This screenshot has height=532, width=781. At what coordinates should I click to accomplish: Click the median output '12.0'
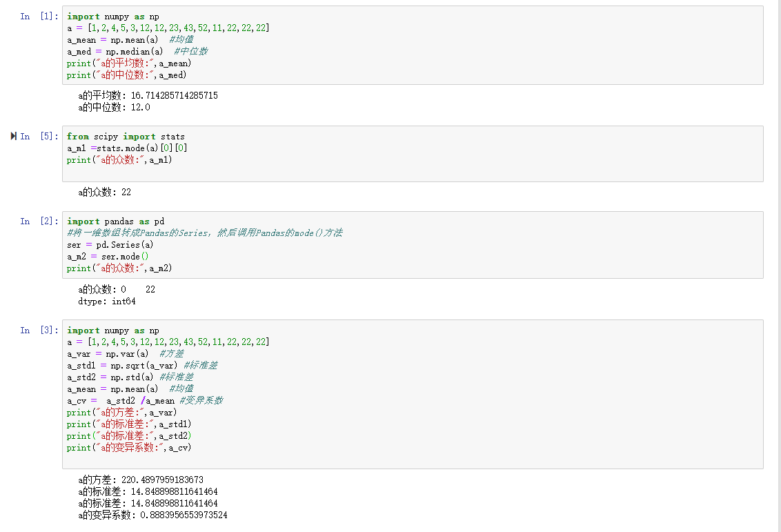141,107
